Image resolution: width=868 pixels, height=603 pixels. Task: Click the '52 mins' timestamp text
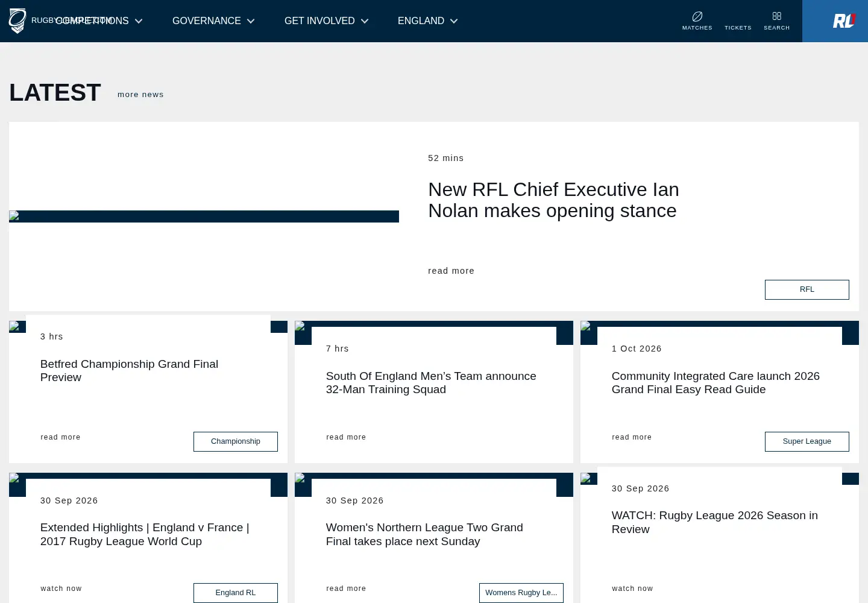tap(446, 158)
